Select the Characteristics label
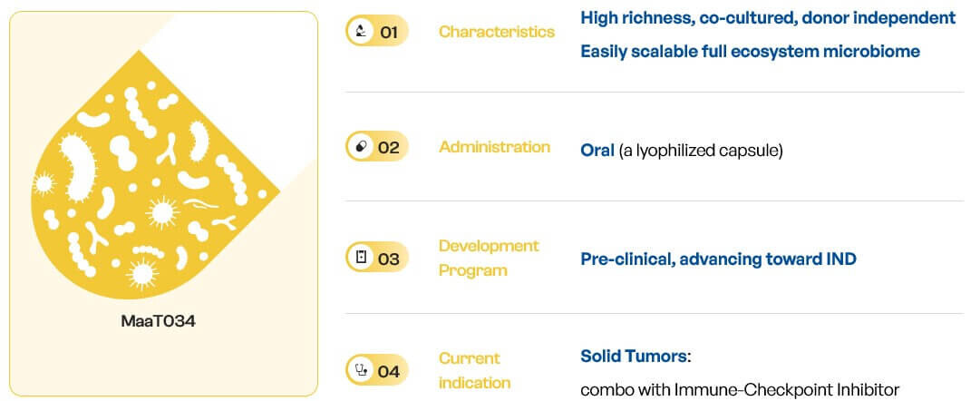 496,32
